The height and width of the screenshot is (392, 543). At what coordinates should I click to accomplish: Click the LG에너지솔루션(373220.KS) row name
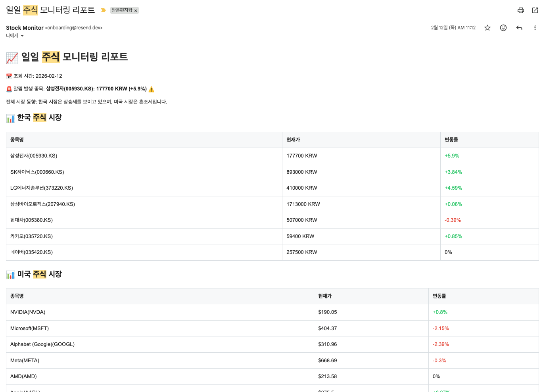click(42, 188)
